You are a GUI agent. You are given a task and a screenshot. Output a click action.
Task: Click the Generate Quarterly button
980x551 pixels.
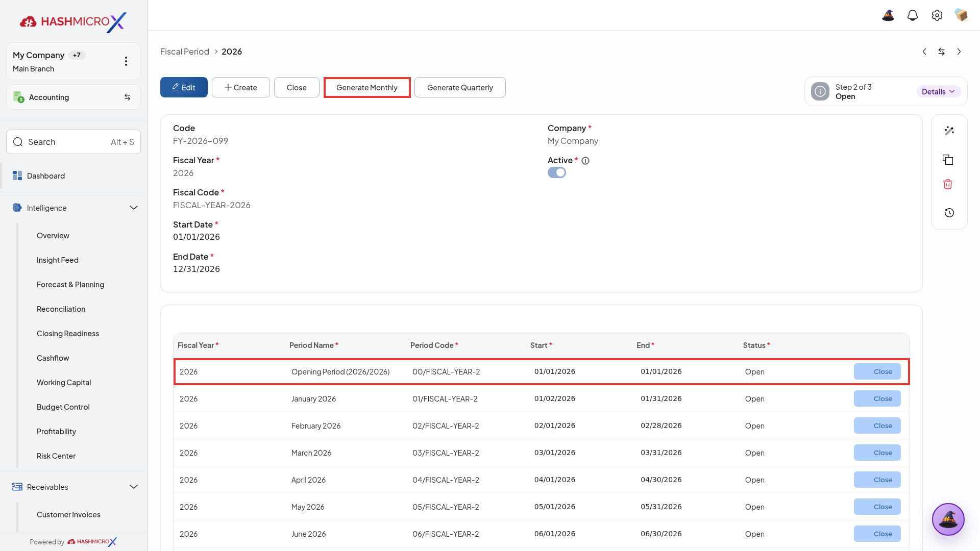pyautogui.click(x=460, y=87)
